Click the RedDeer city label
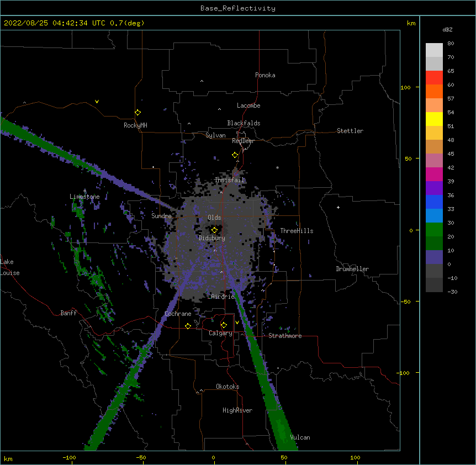The image size is (476, 465). (243, 141)
